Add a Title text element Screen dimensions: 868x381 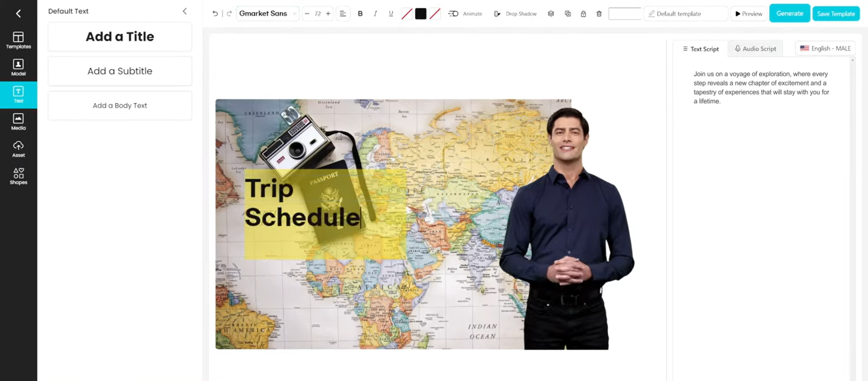pos(120,37)
